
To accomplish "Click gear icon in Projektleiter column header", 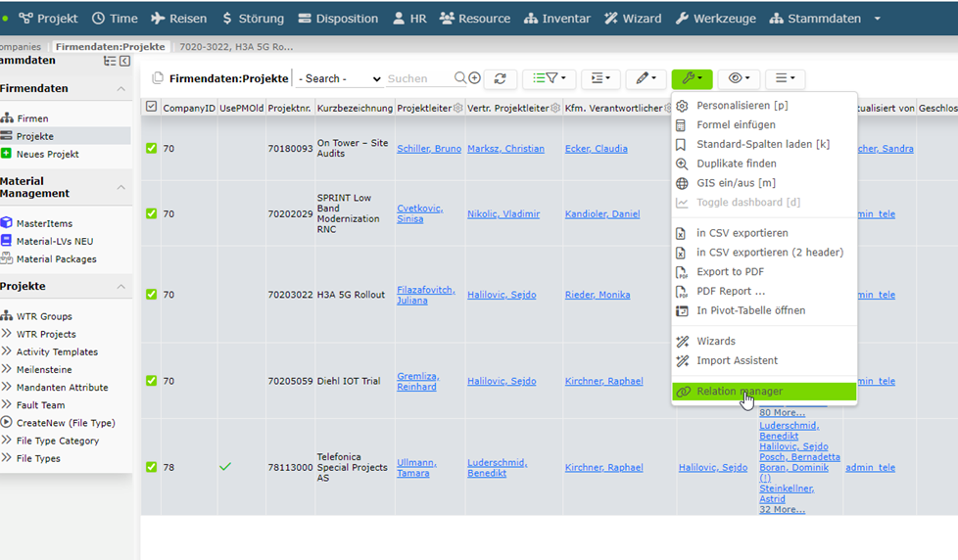I will click(457, 108).
